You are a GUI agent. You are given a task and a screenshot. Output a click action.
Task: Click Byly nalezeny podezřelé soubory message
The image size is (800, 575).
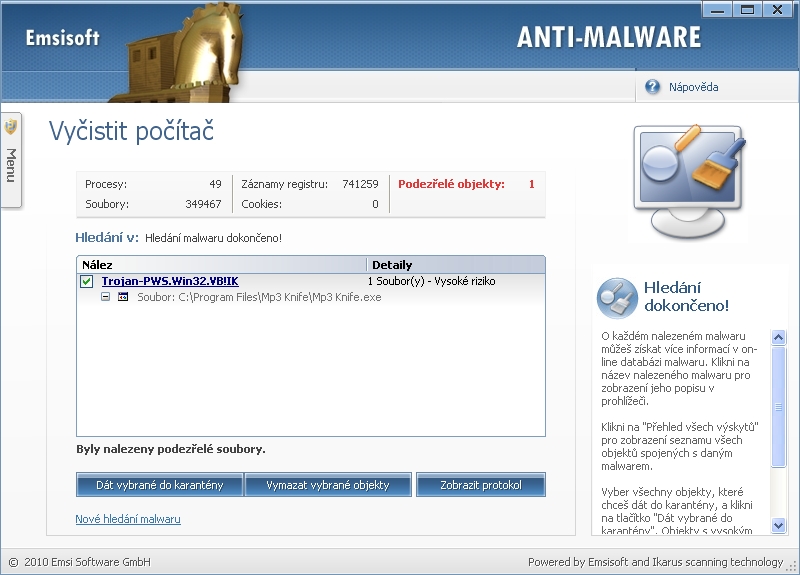tap(171, 449)
